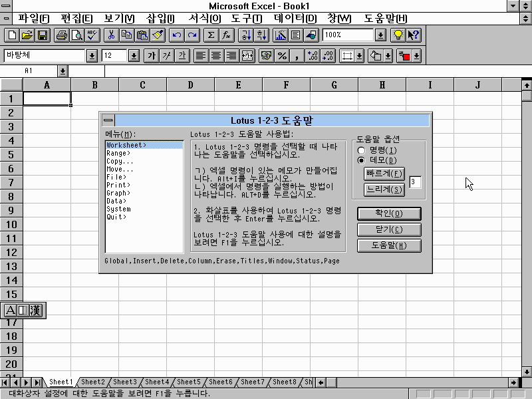This screenshot has height=399, width=532.
Task: Open the 서식(O) menu
Action: point(204,19)
